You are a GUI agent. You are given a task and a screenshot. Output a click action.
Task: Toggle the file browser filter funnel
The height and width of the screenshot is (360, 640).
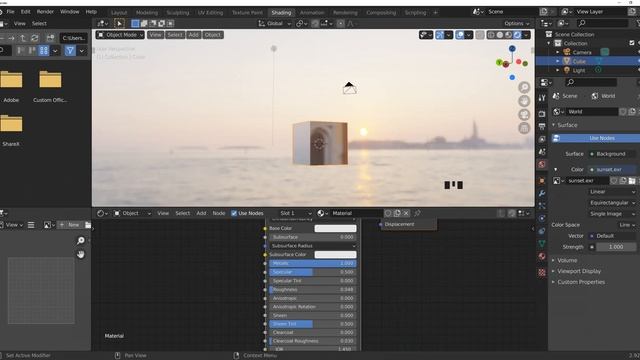pyautogui.click(x=70, y=51)
